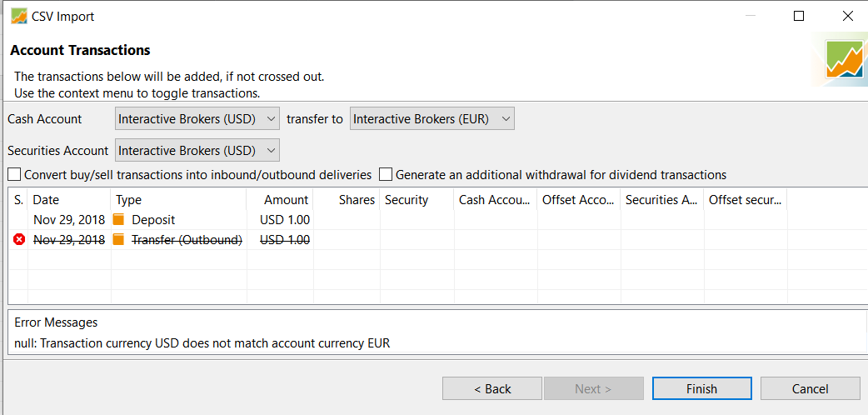Cancel the CSV import
868x415 pixels.
pos(810,389)
